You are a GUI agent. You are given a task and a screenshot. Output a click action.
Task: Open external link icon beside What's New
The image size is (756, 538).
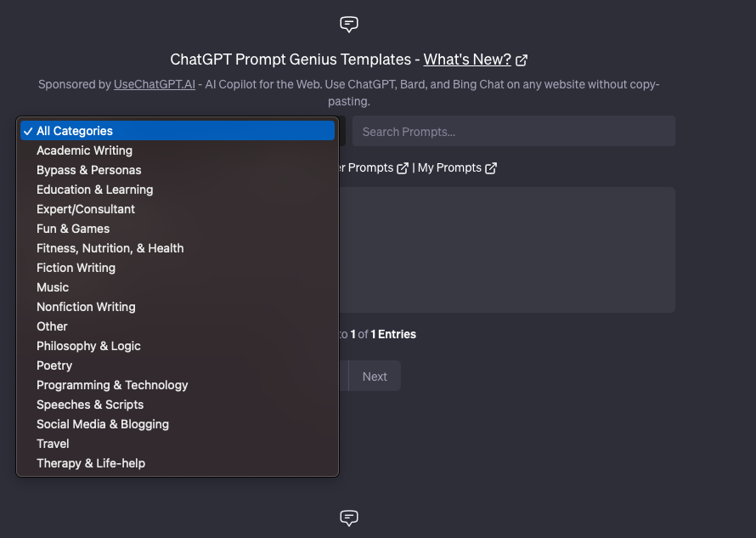[522, 60]
